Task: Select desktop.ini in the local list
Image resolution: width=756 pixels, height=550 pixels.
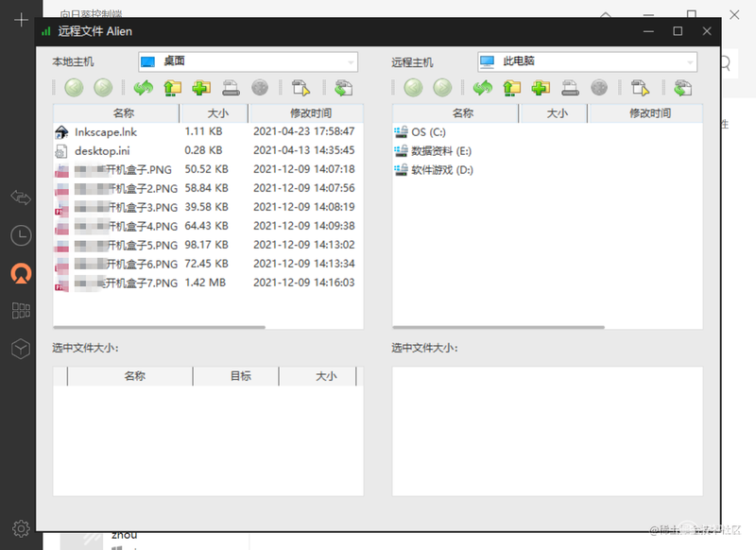Action: [102, 151]
